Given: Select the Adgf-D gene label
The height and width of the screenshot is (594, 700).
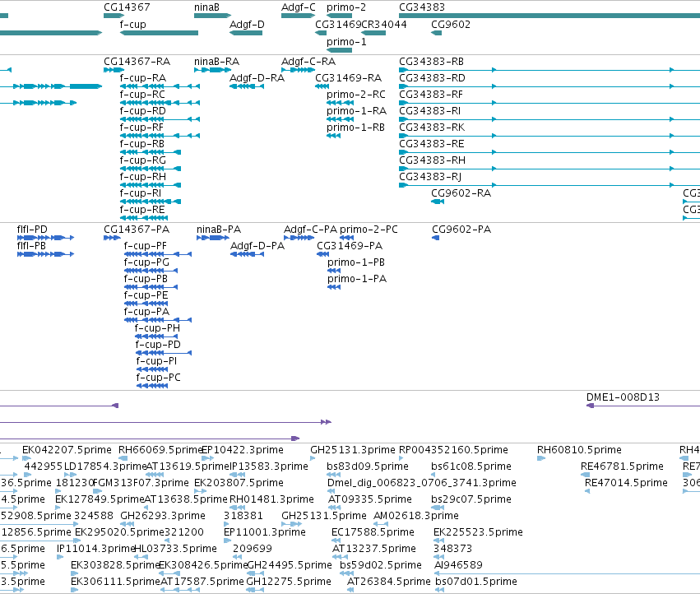Looking at the screenshot, I should [x=247, y=24].
